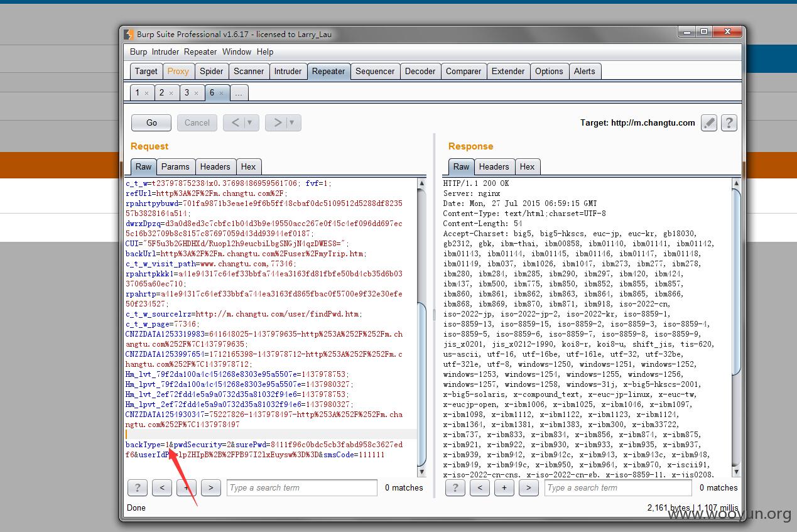Open the back history dropdown arrow

tap(250, 122)
